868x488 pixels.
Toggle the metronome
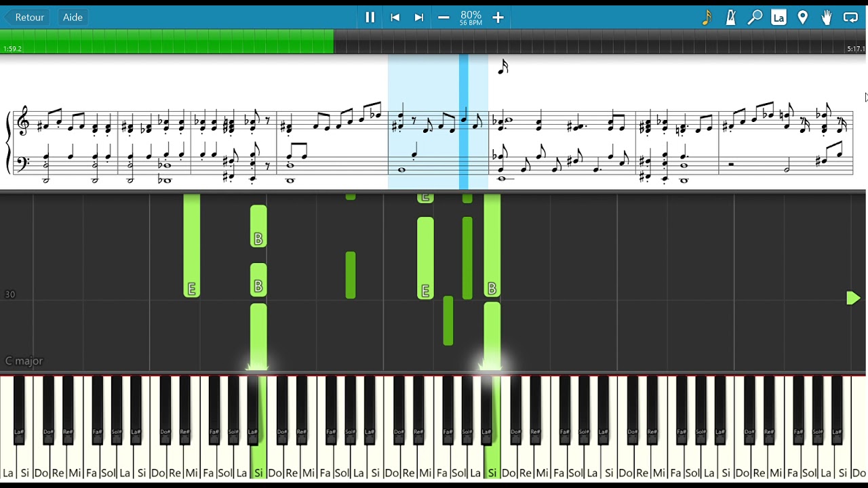[x=731, y=18]
